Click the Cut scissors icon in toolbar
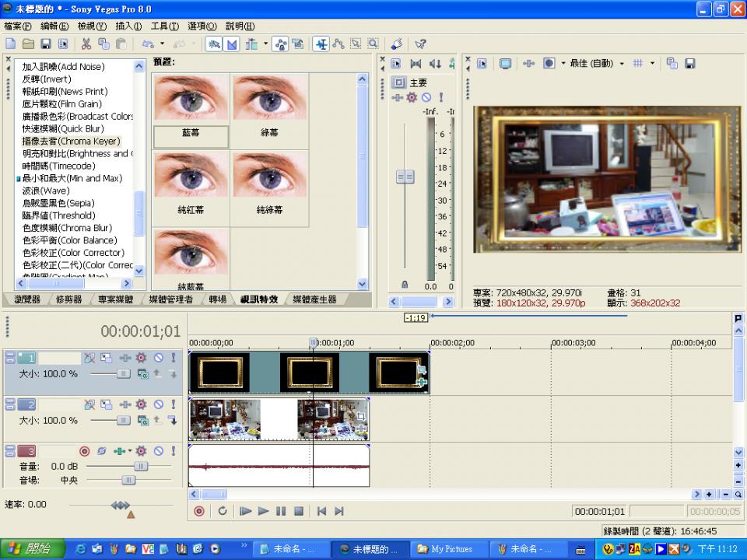The width and height of the screenshot is (747, 560). pyautogui.click(x=86, y=44)
